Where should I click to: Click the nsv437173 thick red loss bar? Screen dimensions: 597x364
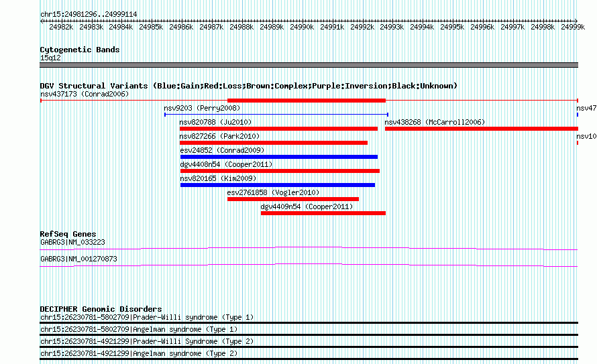(x=307, y=101)
